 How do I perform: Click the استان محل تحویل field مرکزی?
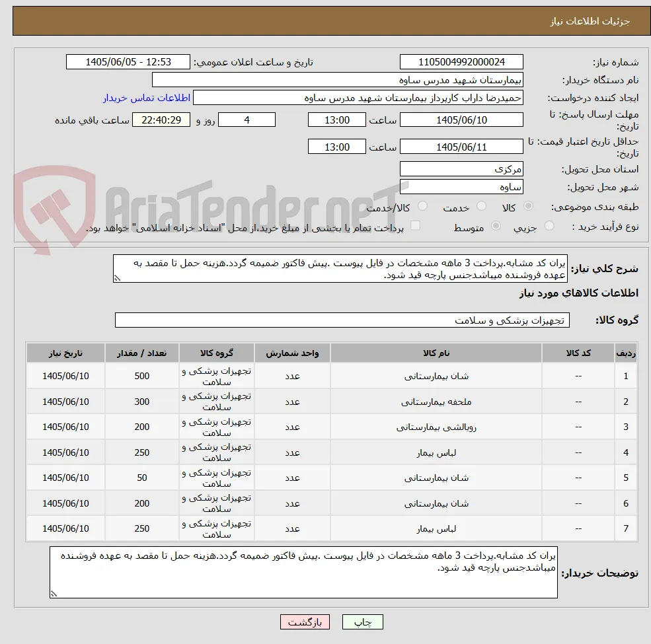[461, 169]
